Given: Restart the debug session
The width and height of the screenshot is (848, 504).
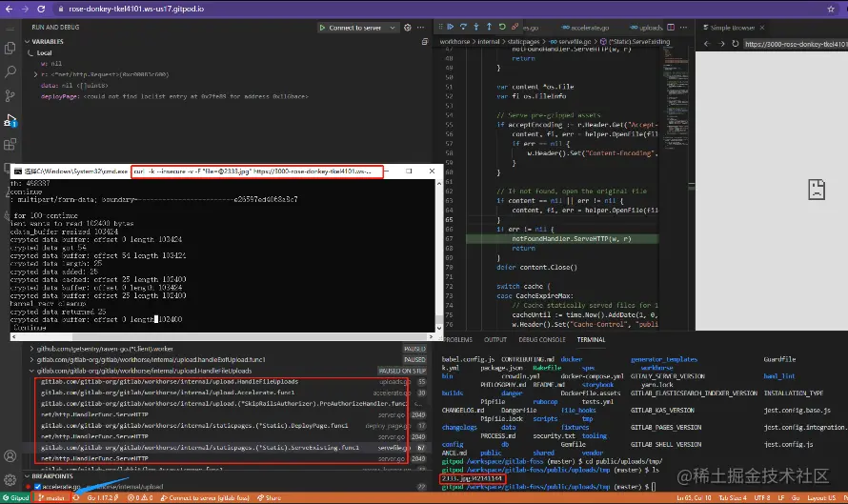Looking at the screenshot, I should 502,27.
